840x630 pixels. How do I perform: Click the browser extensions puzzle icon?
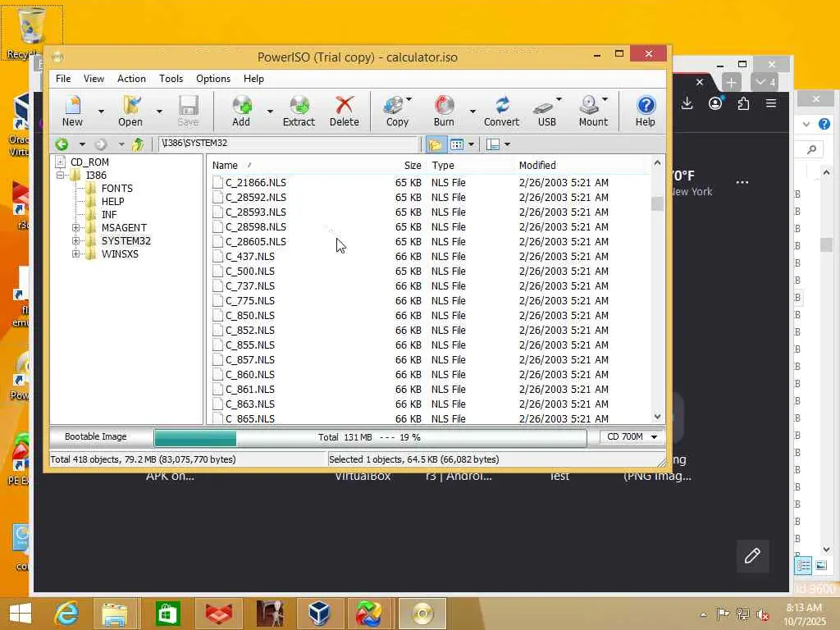pyautogui.click(x=743, y=103)
